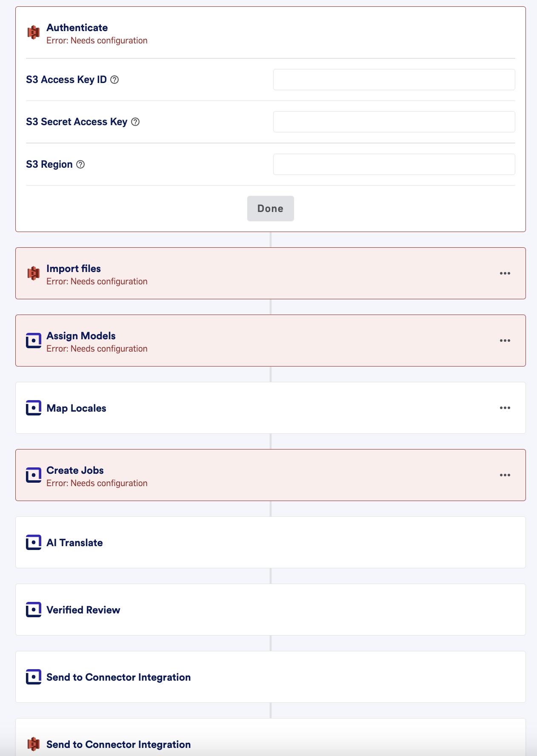Open the three-dot menu for Assign Models
This screenshot has width=537, height=756.
point(505,341)
